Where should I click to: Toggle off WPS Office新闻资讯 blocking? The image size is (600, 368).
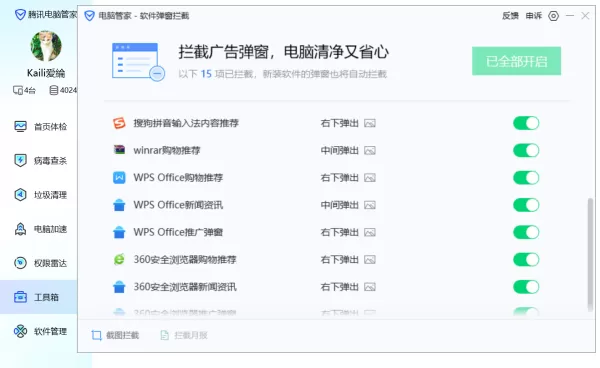click(x=526, y=205)
